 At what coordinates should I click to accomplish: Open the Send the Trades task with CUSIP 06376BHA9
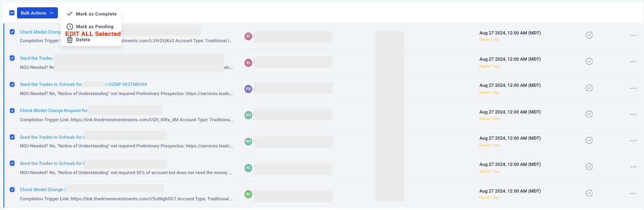[x=83, y=84]
